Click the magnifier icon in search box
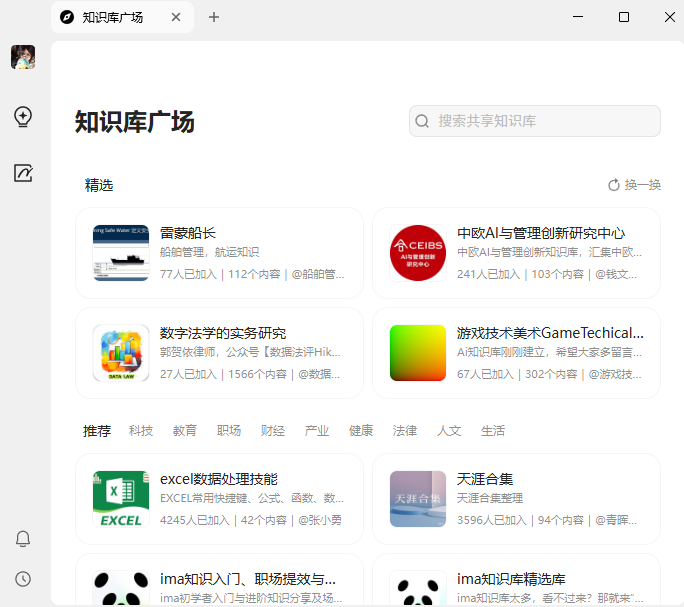Screen dimensions: 684x607 (422, 121)
